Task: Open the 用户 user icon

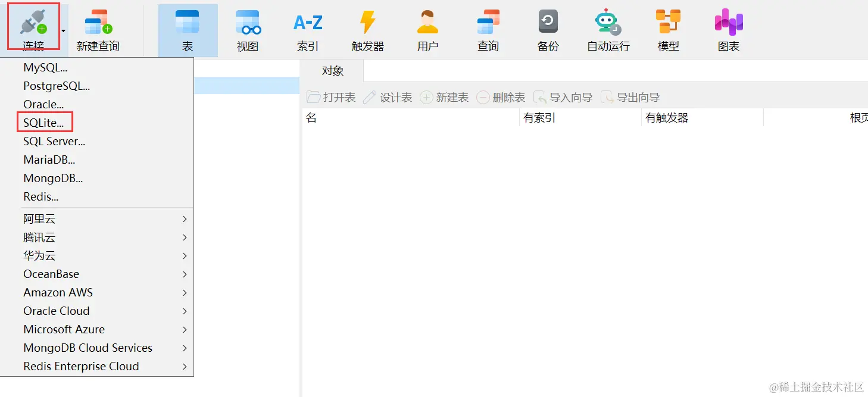Action: tap(427, 23)
